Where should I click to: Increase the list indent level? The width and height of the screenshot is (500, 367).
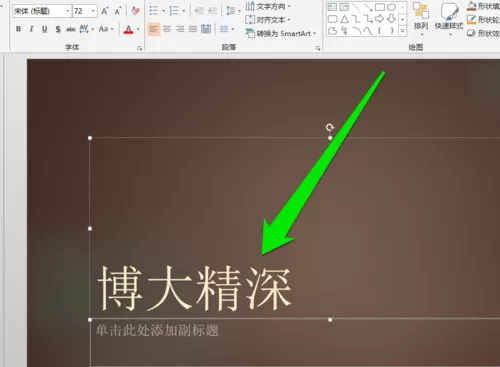coord(212,11)
